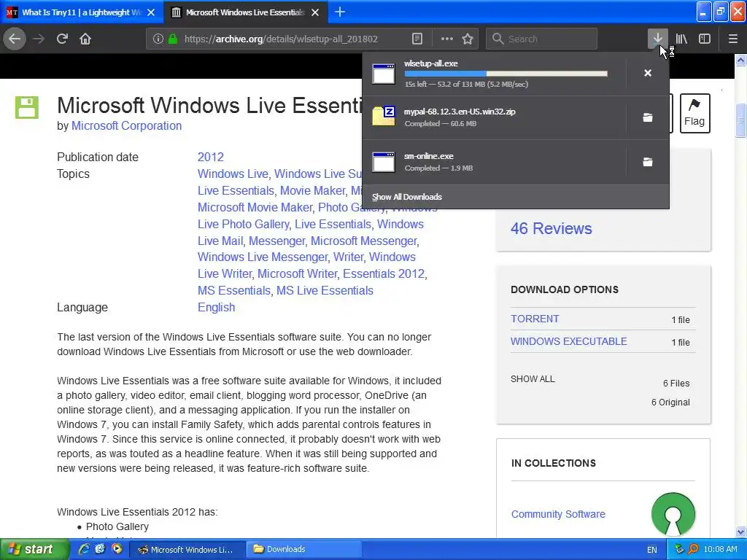Open the browser hamburger menu
The height and width of the screenshot is (560, 747).
pos(733,39)
